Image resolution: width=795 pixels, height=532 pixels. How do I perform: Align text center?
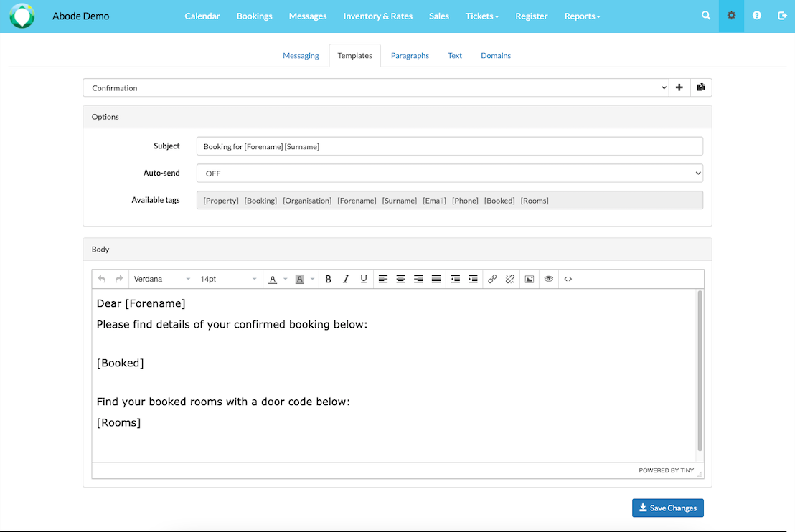click(x=400, y=279)
